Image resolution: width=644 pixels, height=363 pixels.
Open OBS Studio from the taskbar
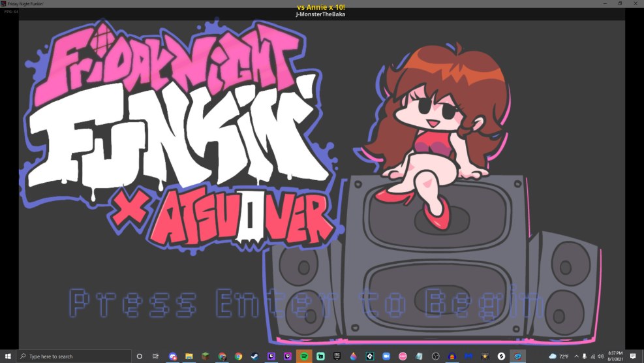tap(435, 356)
